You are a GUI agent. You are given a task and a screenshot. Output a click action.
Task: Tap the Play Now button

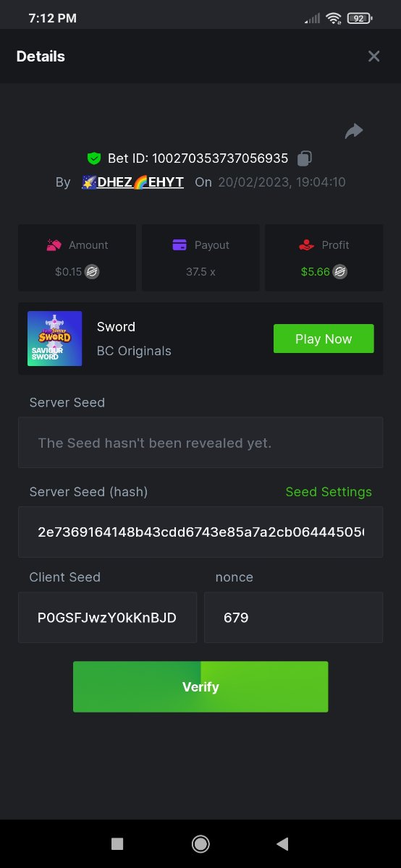pos(324,339)
